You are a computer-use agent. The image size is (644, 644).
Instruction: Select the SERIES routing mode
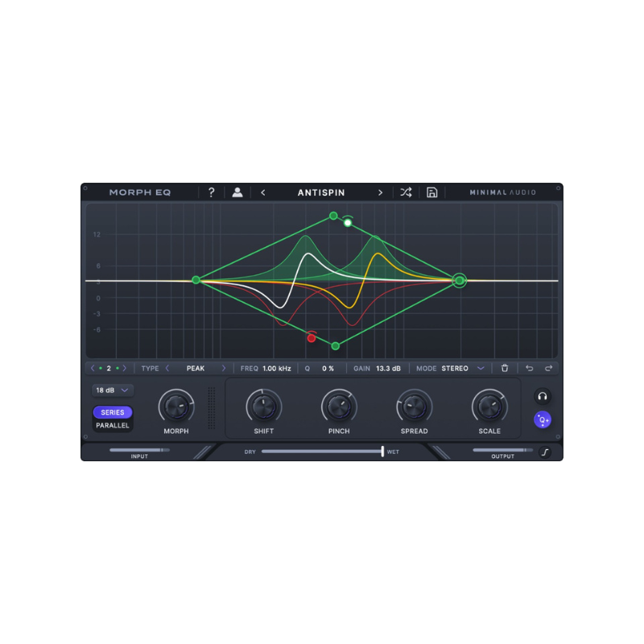(113, 411)
